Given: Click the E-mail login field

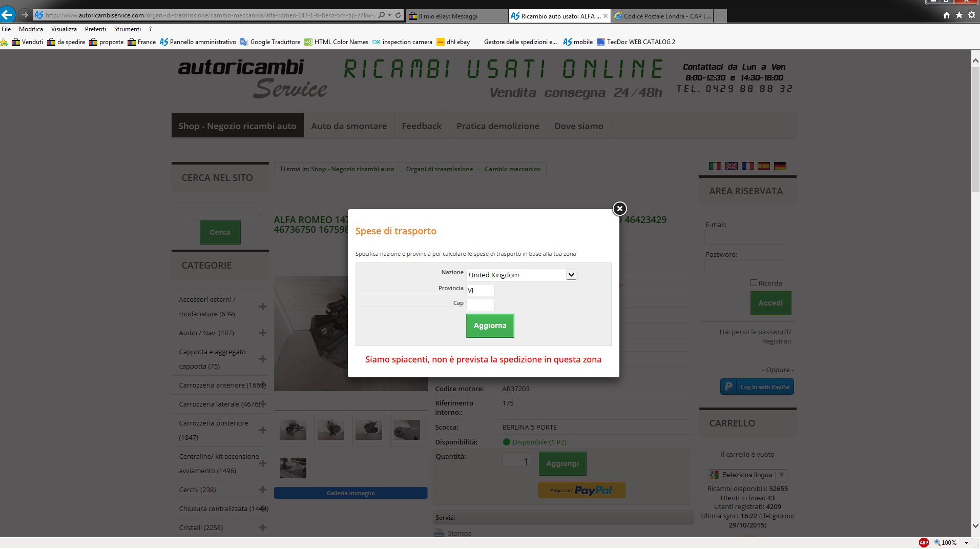Looking at the screenshot, I should pos(746,237).
